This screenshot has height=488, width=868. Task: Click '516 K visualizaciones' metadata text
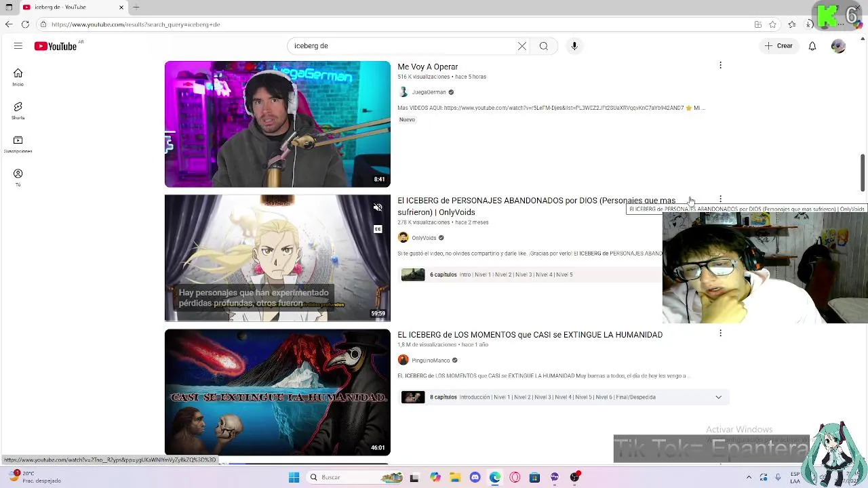point(424,77)
